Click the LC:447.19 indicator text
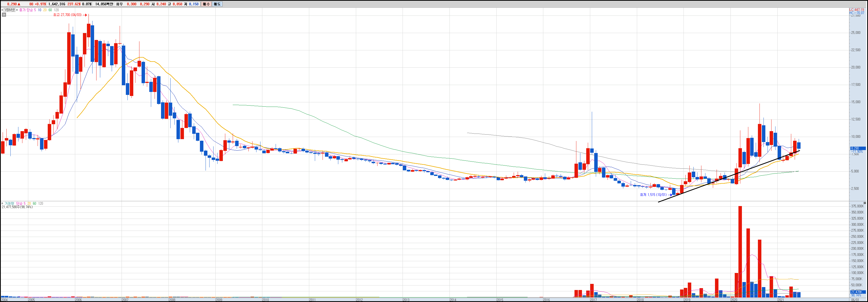868x302 pixels. (856, 10)
